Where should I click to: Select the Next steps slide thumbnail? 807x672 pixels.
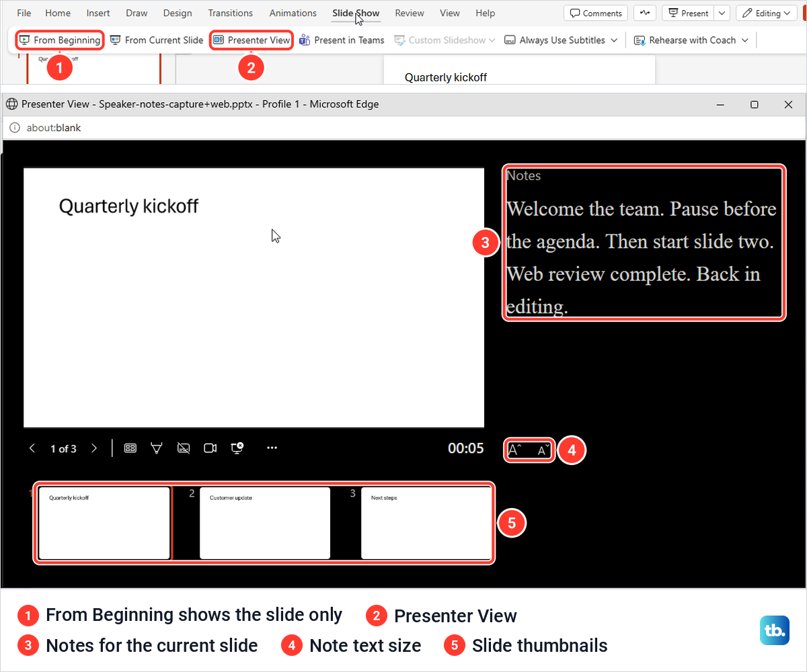tap(426, 523)
